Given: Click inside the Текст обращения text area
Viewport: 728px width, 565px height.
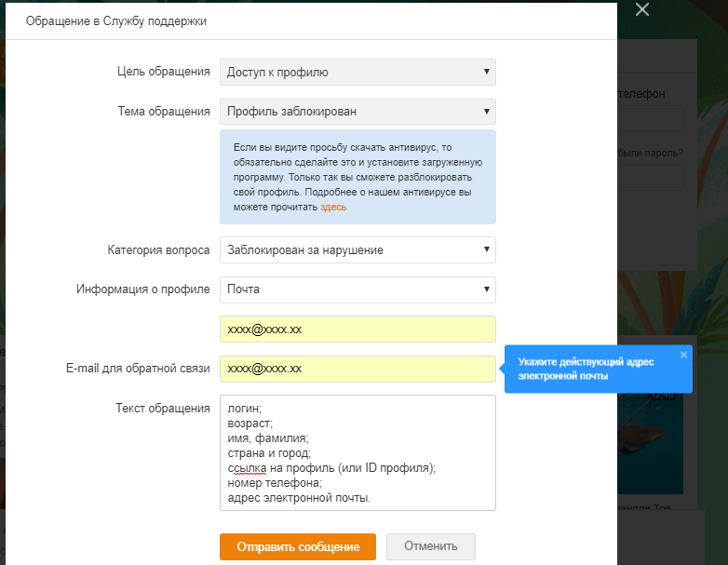Looking at the screenshot, I should pyautogui.click(x=357, y=452).
